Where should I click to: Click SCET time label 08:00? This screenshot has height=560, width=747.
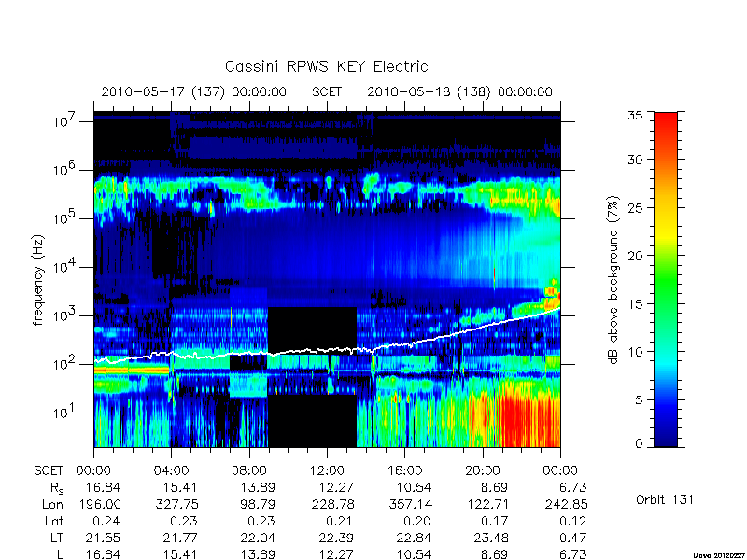248,470
